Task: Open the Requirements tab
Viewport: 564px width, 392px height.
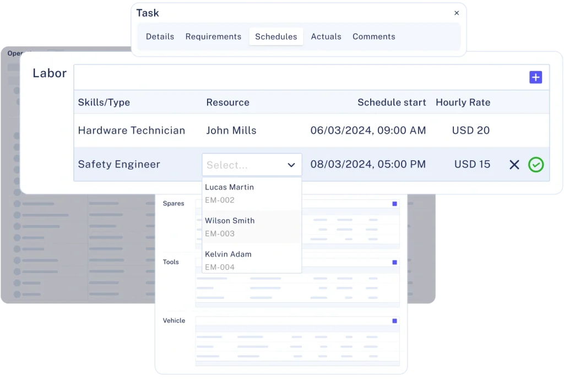Action: (213, 37)
